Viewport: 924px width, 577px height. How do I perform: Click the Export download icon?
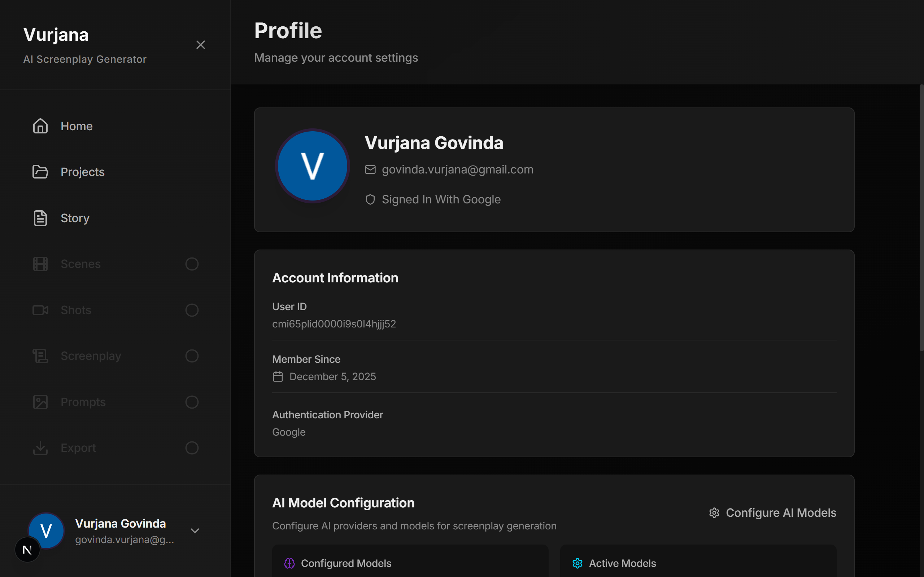pos(40,448)
